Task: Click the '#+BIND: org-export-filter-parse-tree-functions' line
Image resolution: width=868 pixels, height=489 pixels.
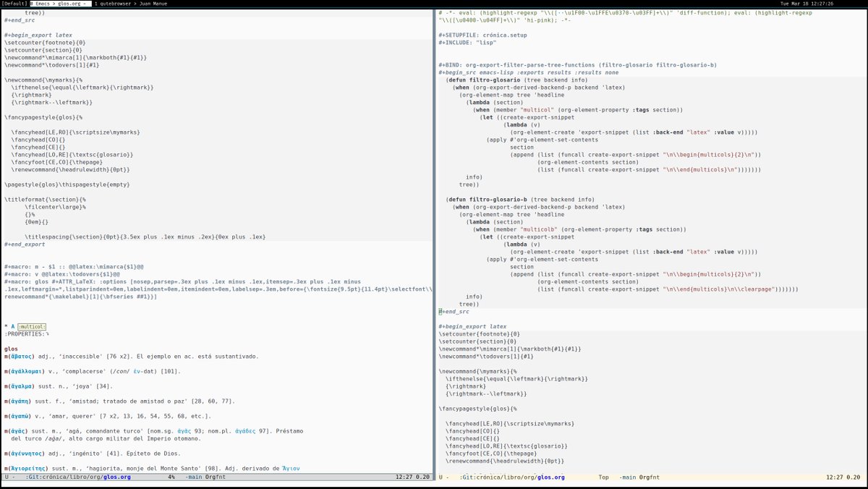Action: (577, 65)
